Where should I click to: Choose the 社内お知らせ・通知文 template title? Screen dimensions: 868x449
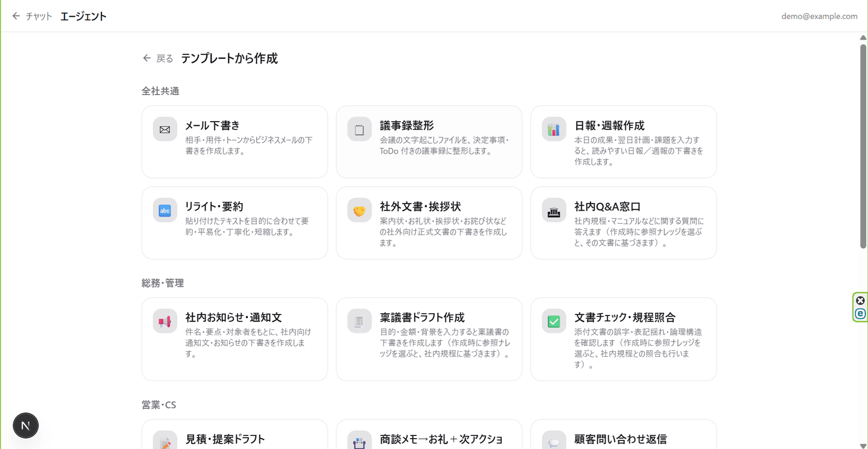tap(234, 317)
